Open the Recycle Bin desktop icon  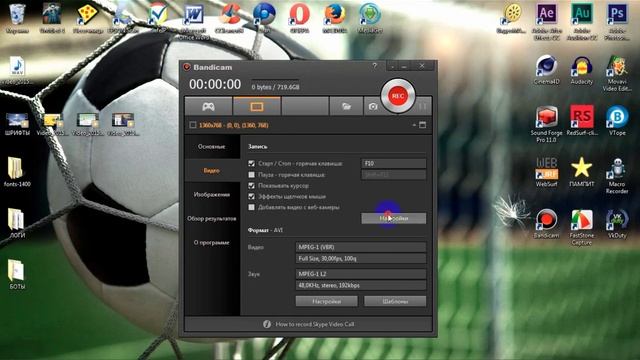(x=17, y=18)
